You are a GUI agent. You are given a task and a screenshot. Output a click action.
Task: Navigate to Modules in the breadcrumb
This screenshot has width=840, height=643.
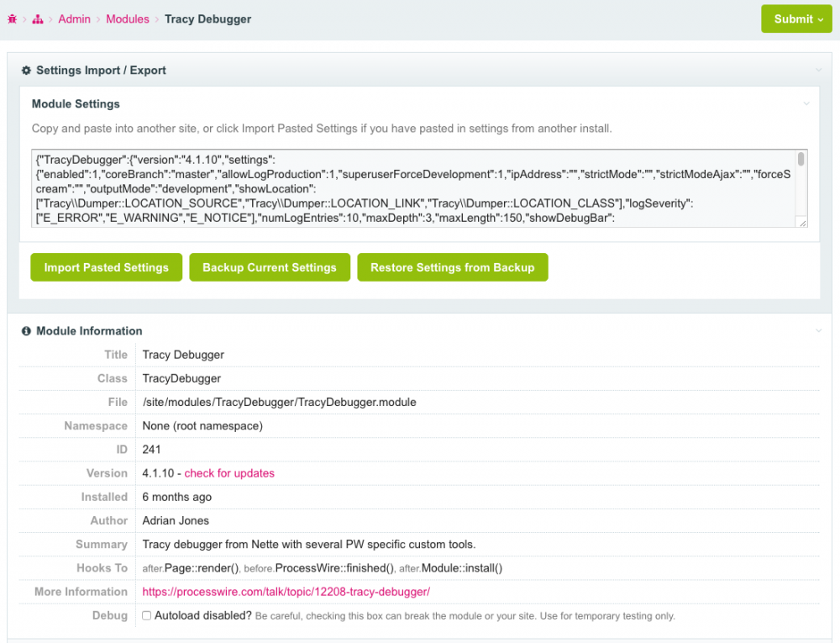tap(128, 19)
